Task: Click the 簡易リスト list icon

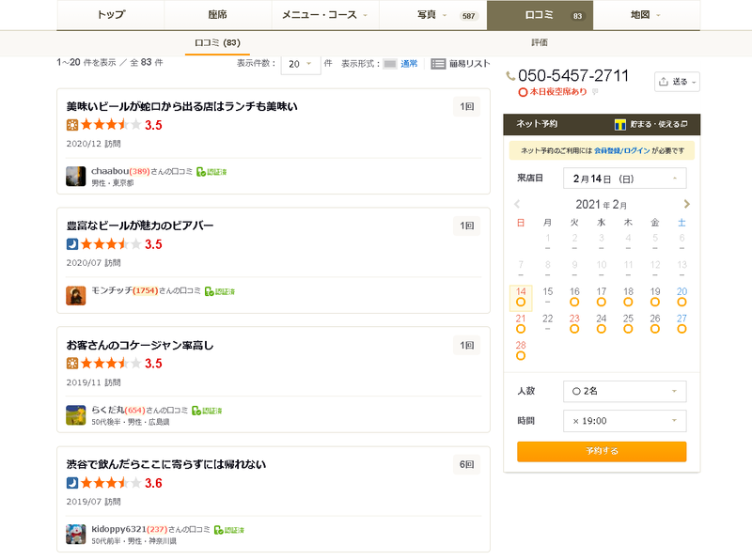Action: [438, 64]
